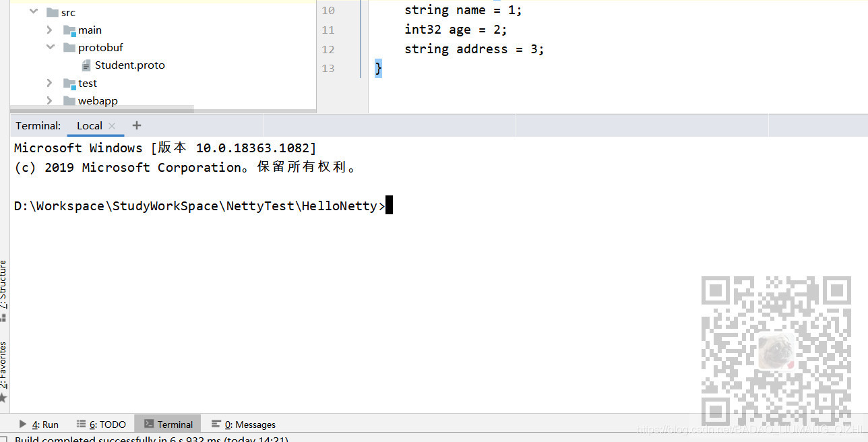Select the webapp folder
This screenshot has height=442, width=868.
pos(98,100)
